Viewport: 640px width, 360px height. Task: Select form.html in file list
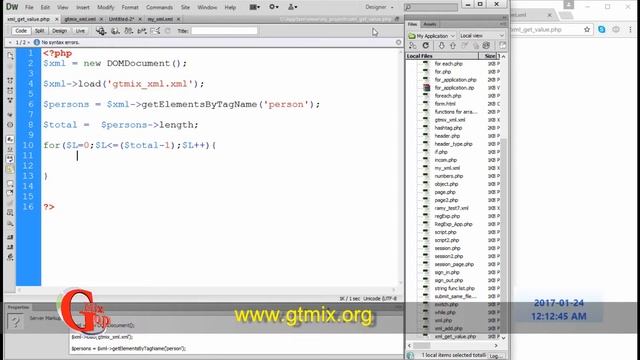tap(444, 104)
